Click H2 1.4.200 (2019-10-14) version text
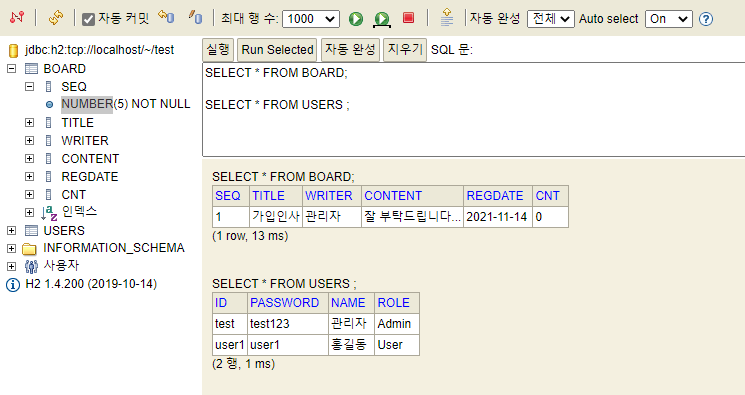This screenshot has height=395, width=745. click(91, 284)
